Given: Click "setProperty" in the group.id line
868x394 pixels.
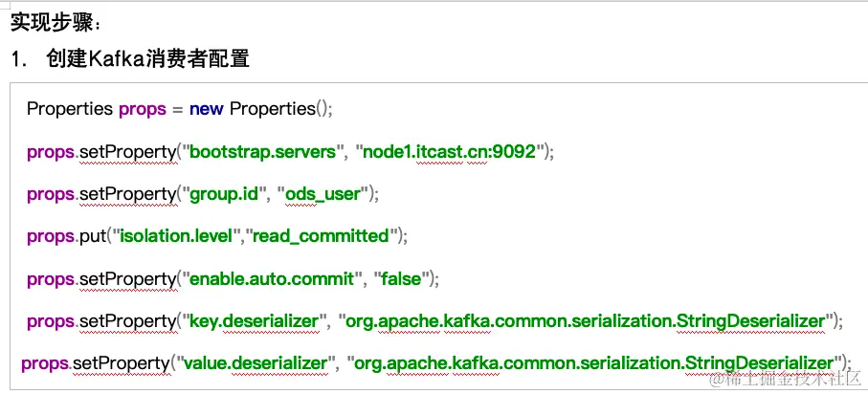Looking at the screenshot, I should [x=127, y=194].
